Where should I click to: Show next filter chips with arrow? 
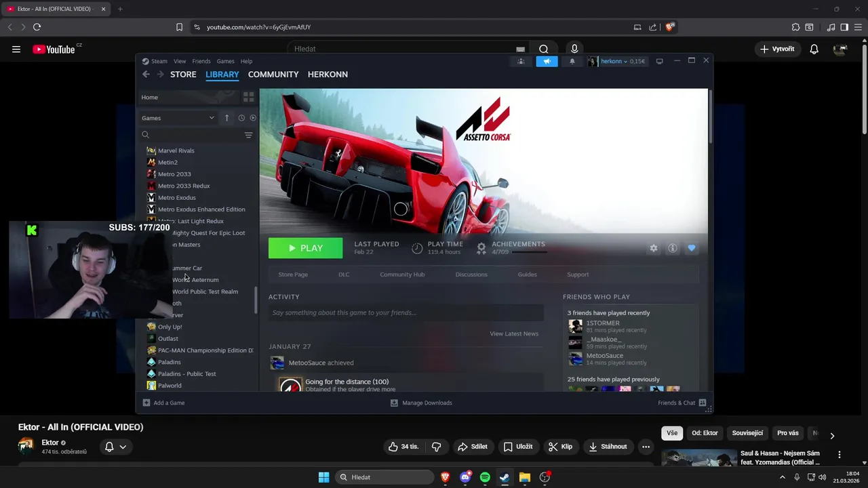tap(832, 436)
